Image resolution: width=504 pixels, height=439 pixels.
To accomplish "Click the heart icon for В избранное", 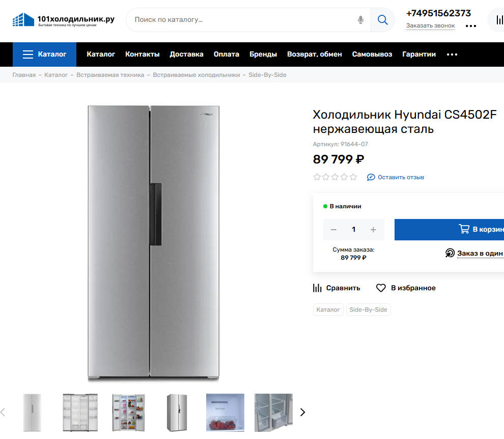I will point(381,288).
